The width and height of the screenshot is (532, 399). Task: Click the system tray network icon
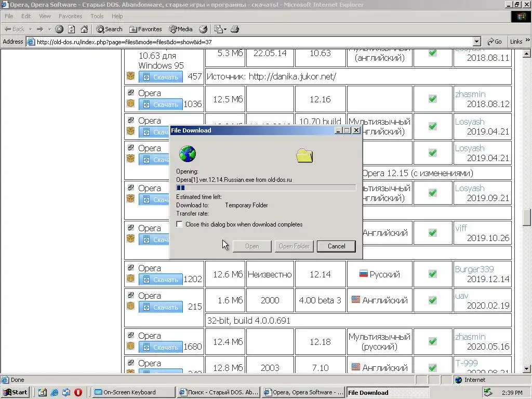488,393
